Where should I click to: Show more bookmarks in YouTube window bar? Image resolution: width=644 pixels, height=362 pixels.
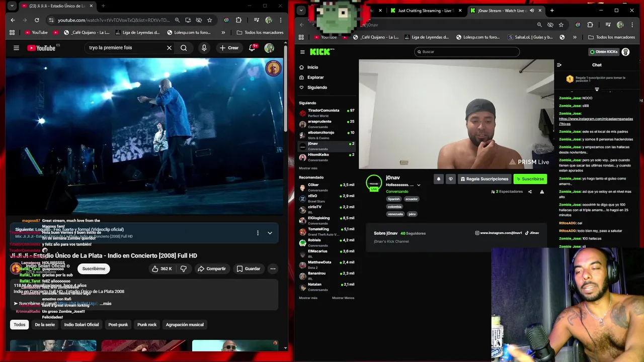[223, 32]
